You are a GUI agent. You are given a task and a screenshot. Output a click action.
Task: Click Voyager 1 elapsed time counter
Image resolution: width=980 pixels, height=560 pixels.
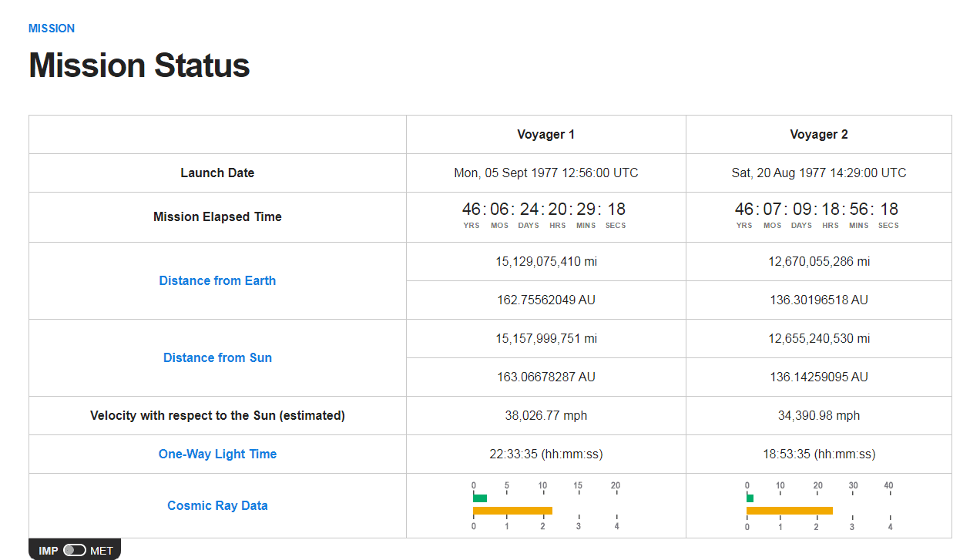point(544,215)
